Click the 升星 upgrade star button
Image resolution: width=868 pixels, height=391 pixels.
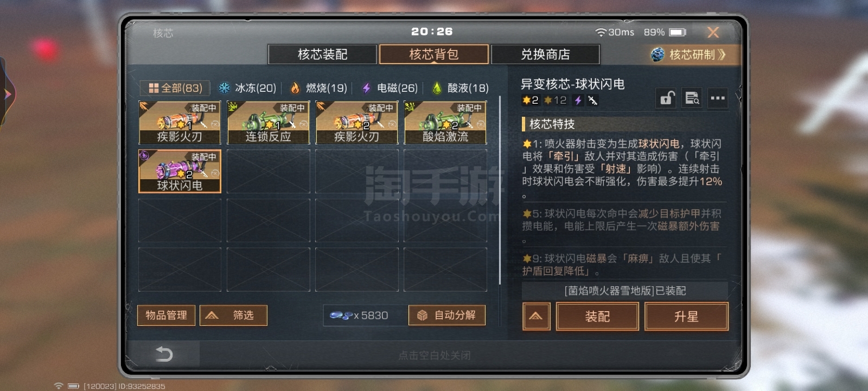(x=686, y=317)
